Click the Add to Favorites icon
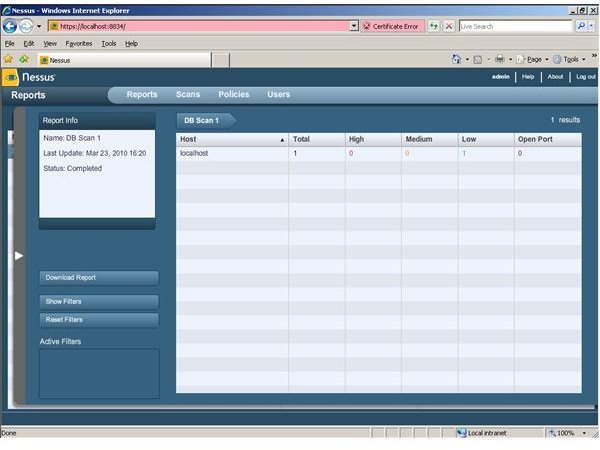 [24, 59]
